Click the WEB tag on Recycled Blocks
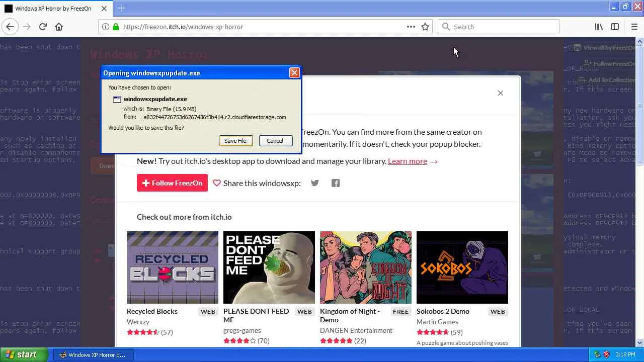This screenshot has width=644, height=362. (208, 312)
